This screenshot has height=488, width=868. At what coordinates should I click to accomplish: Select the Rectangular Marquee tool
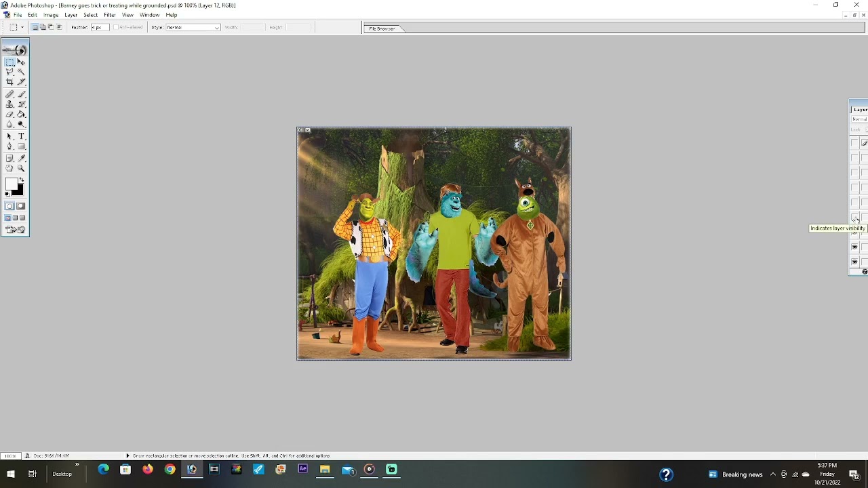(x=10, y=62)
